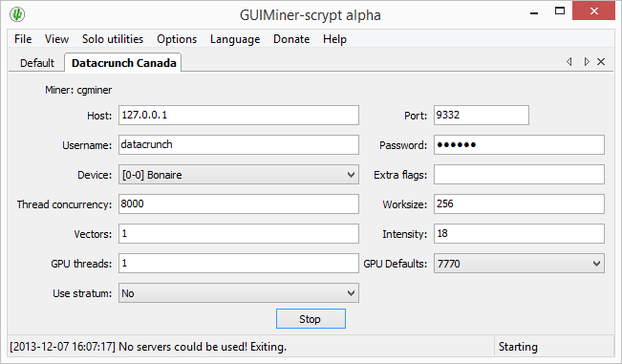
Task: Open the Solo utilities menu
Action: (113, 39)
